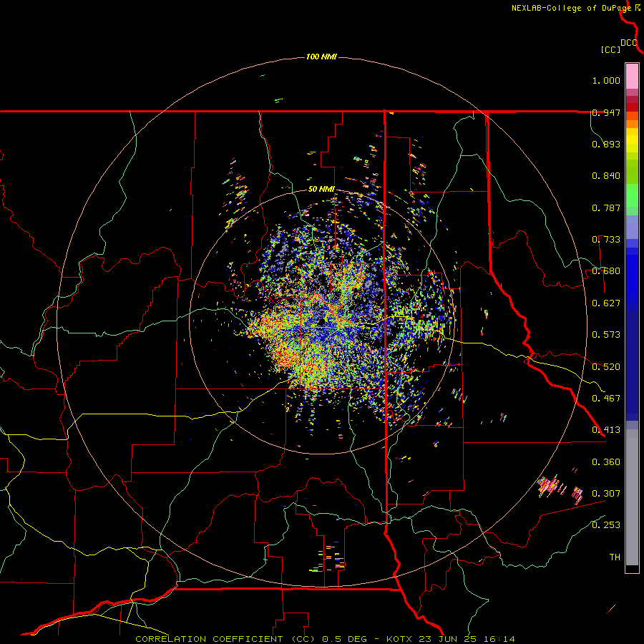Select the 0.893 scale label

[x=606, y=144]
